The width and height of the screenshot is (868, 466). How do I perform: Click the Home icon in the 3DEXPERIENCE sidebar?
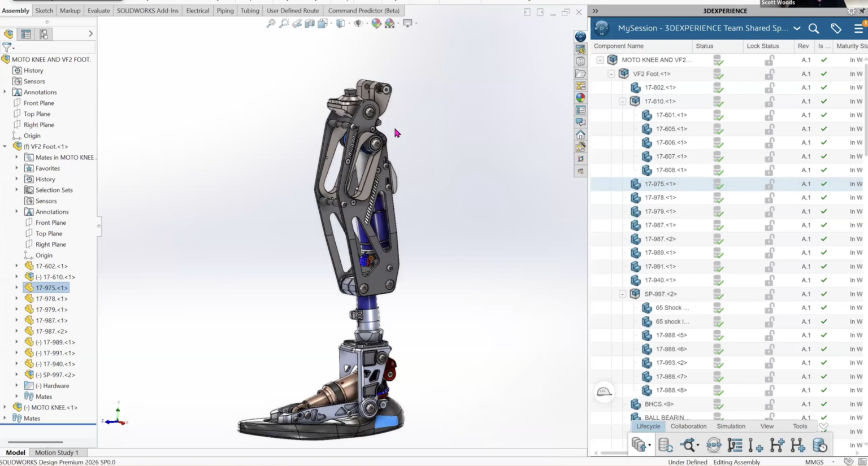(580, 134)
